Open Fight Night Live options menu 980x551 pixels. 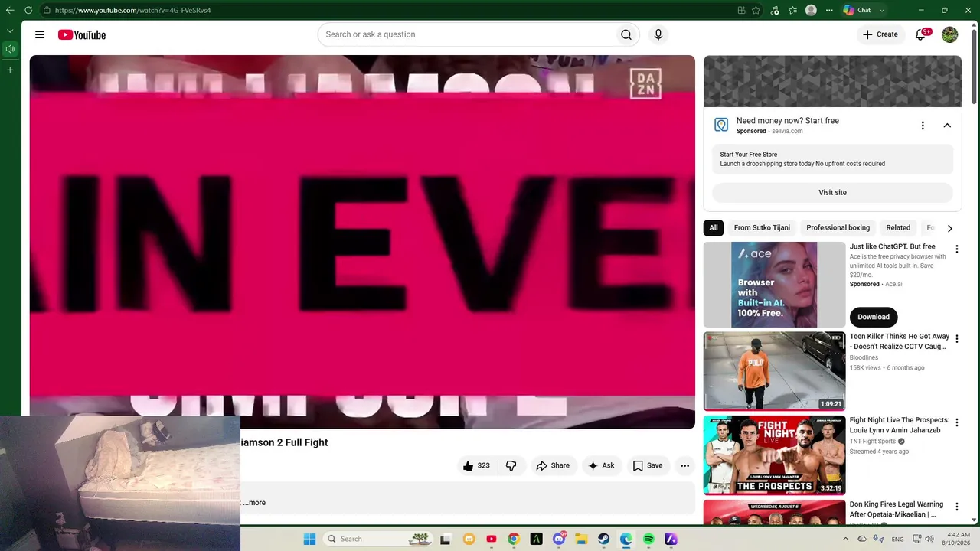pos(956,422)
